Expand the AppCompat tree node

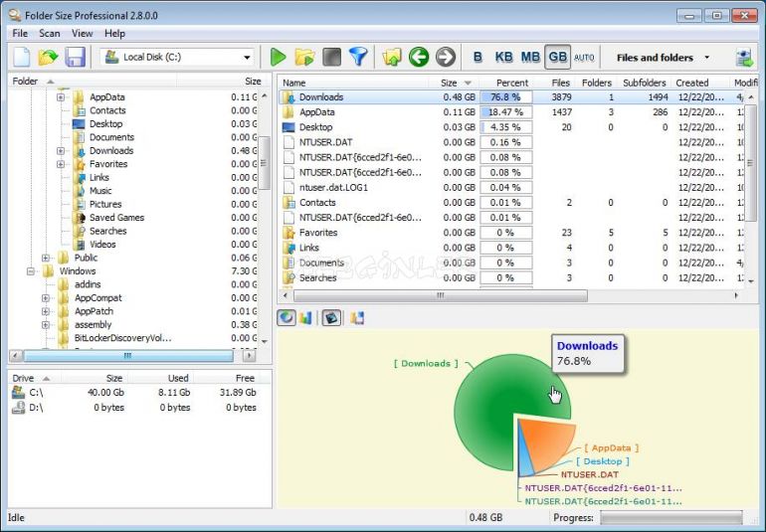(x=46, y=298)
